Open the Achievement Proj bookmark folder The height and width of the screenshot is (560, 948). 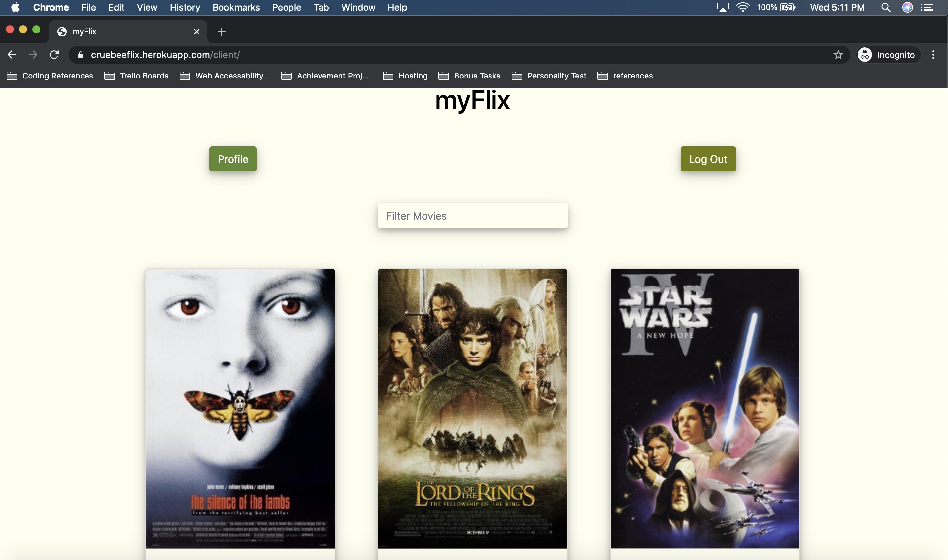tap(325, 76)
